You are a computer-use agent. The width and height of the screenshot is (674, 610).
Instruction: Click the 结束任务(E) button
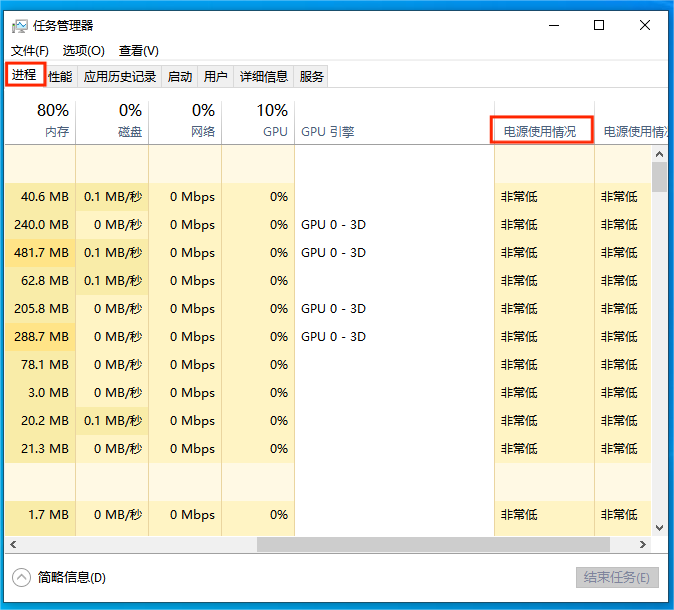(617, 577)
